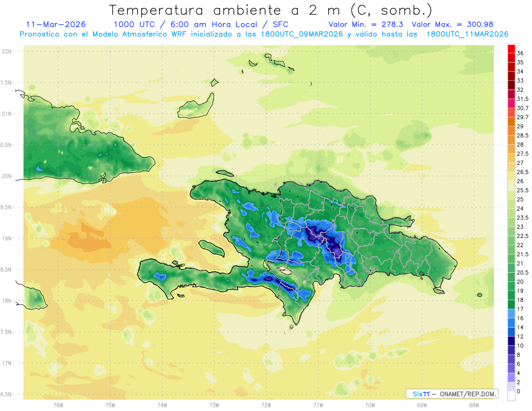This screenshot has width=532, height=411.
Task: Select the "Valor Max. = 300.98" value
Action: [x=453, y=24]
